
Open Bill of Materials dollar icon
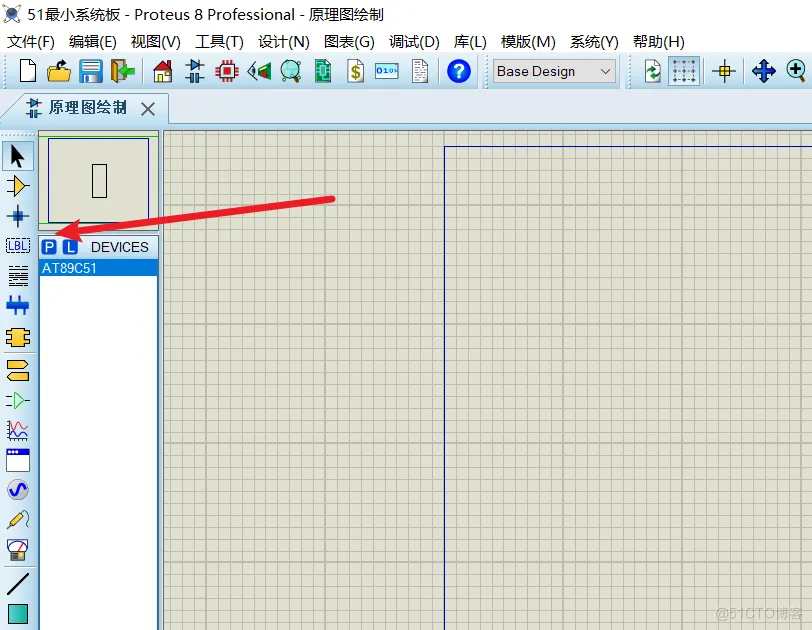click(x=355, y=71)
